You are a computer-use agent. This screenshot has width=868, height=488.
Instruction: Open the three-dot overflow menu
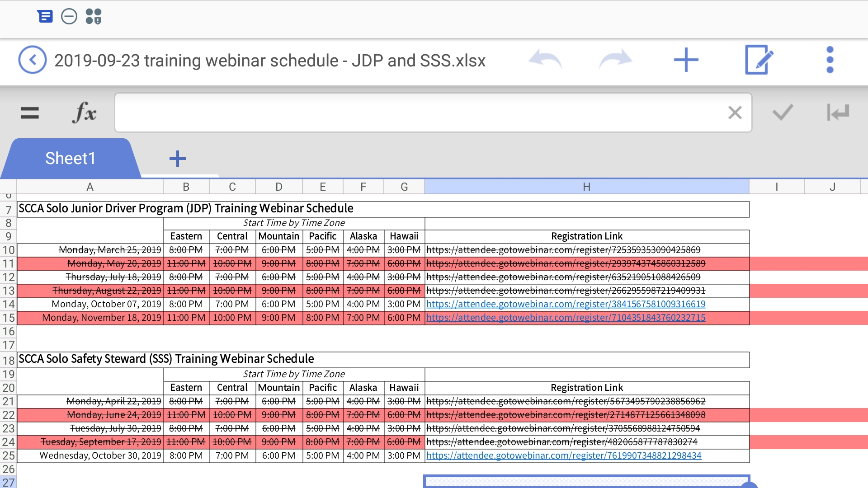click(x=830, y=59)
